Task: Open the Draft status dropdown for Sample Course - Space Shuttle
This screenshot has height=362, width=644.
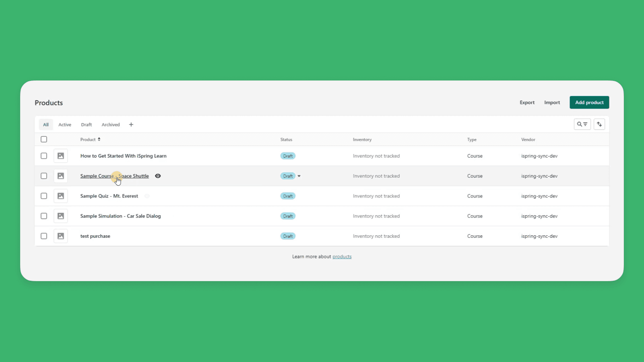Action: coord(299,176)
